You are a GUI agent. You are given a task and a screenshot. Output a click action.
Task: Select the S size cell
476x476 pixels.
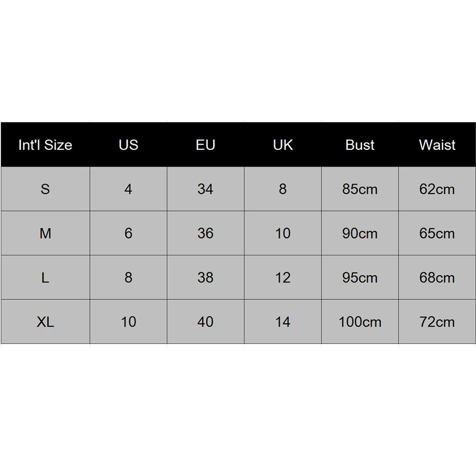click(x=45, y=189)
